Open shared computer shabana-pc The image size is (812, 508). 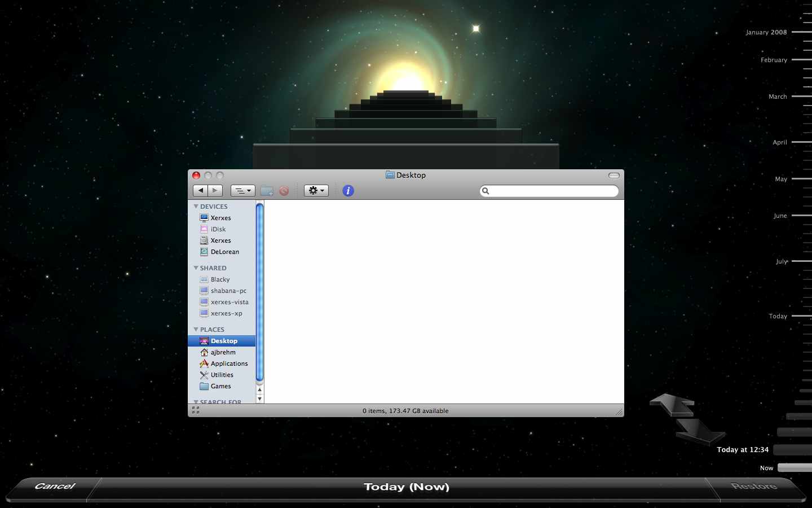pos(228,291)
